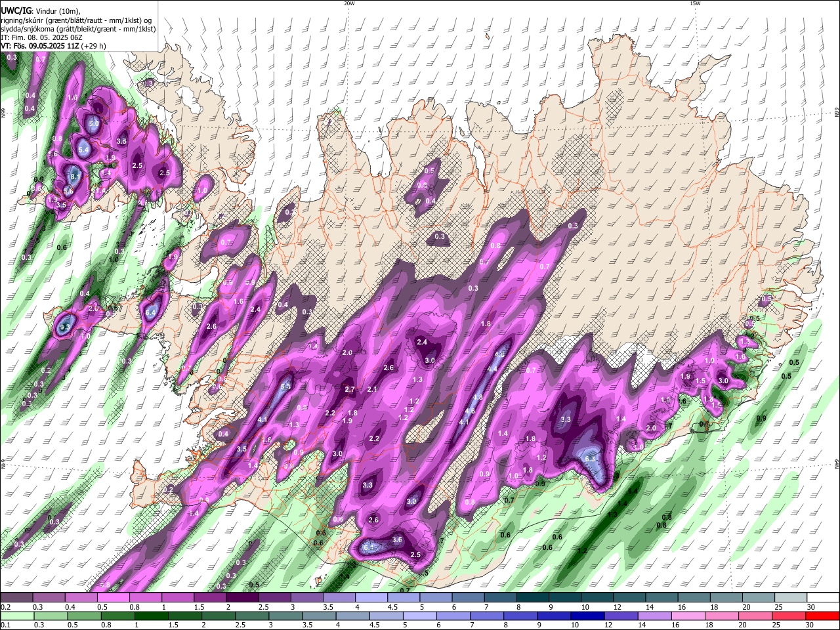Viewport: 840px width, 630px height.
Task: Pick top-row pale gray swatch between 25 and 30
Action: pyautogui.click(x=791, y=598)
